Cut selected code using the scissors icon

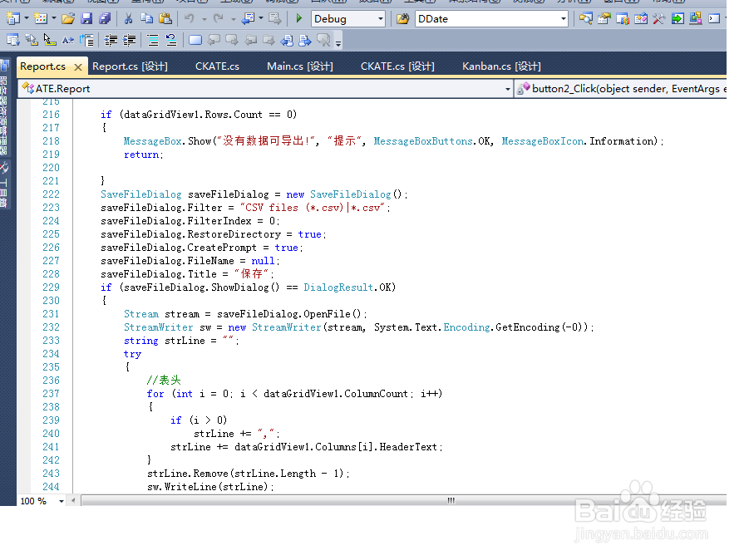(x=129, y=18)
